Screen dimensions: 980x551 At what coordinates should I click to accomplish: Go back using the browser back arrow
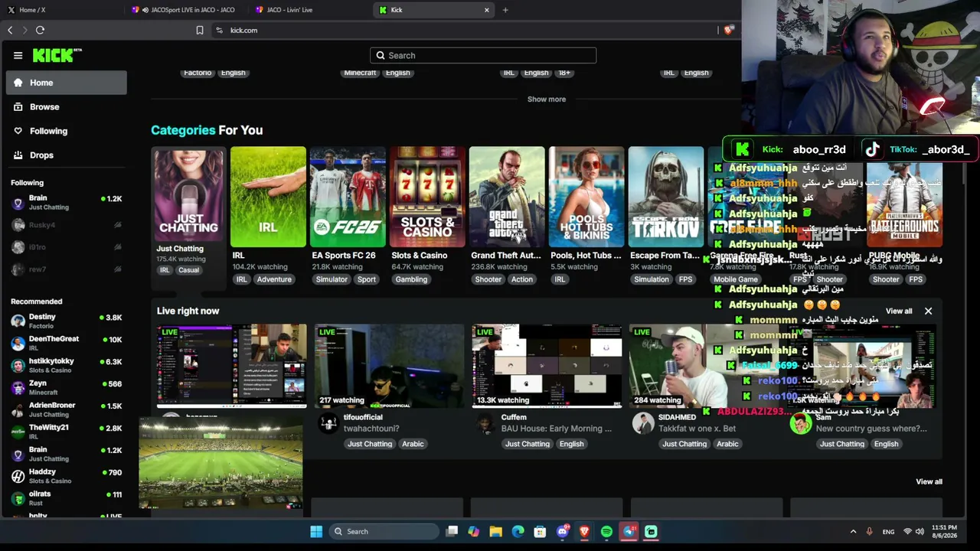tap(10, 30)
